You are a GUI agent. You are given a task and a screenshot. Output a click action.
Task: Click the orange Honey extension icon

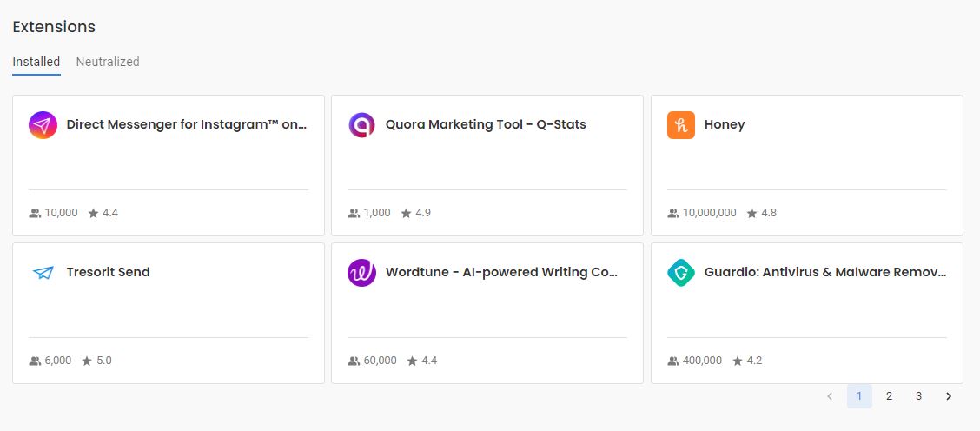point(681,125)
